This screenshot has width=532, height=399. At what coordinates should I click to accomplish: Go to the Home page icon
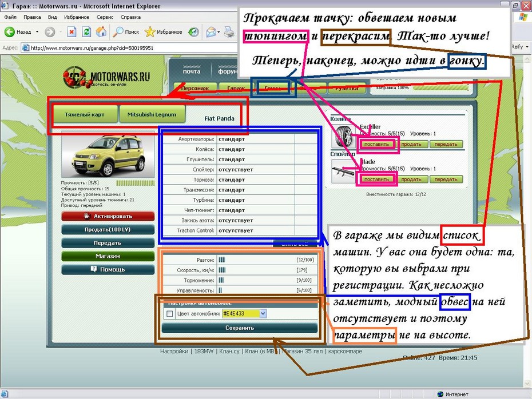(101, 32)
